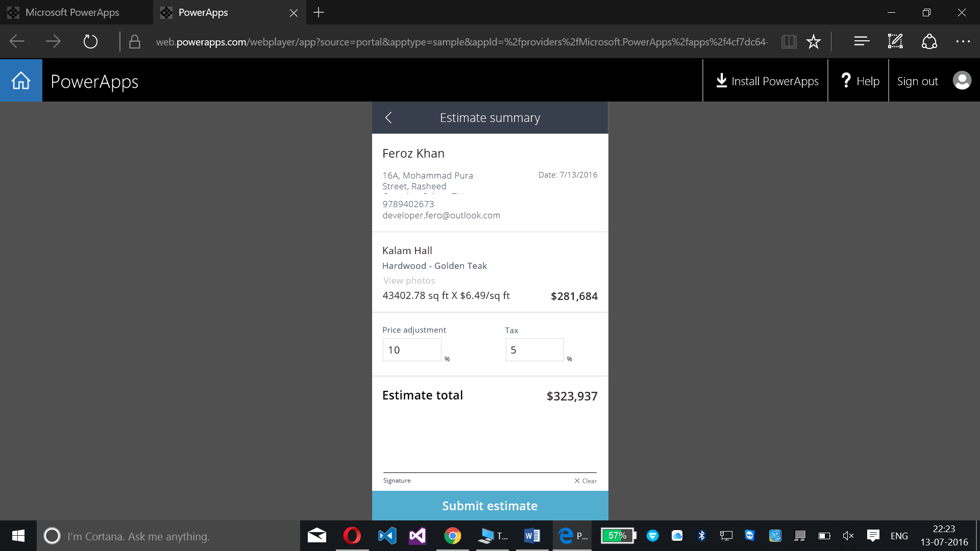The width and height of the screenshot is (980, 551).
Task: Click the Edge taskbar icon
Action: click(572, 536)
